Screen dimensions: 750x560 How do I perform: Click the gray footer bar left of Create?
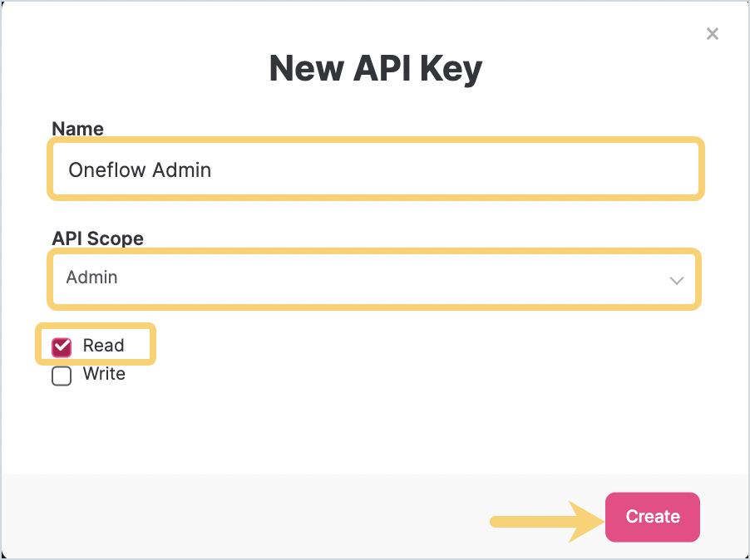coord(249,515)
